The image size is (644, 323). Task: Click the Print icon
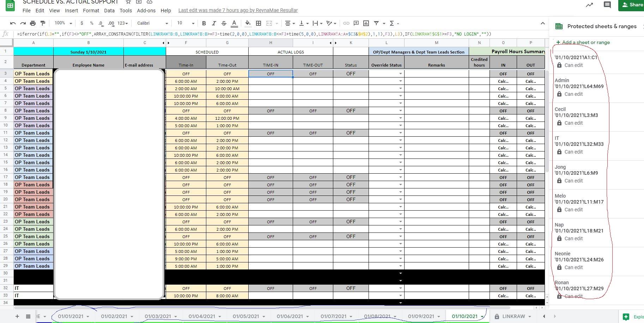tap(33, 23)
